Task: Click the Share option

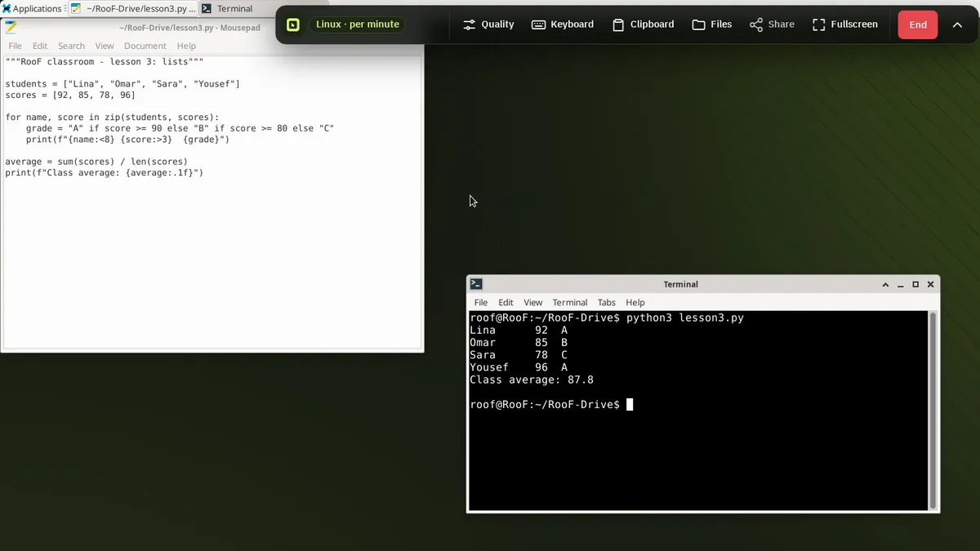Action: tap(772, 24)
